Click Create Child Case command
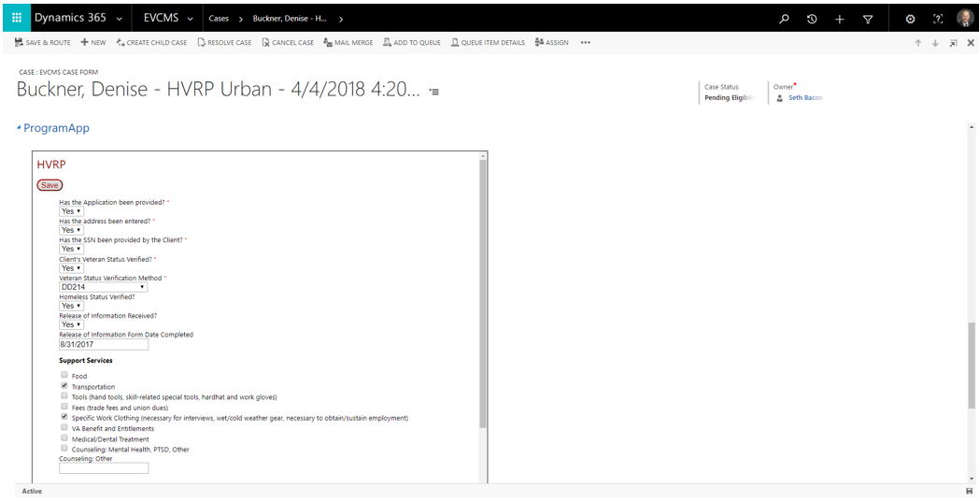 pyautogui.click(x=151, y=43)
